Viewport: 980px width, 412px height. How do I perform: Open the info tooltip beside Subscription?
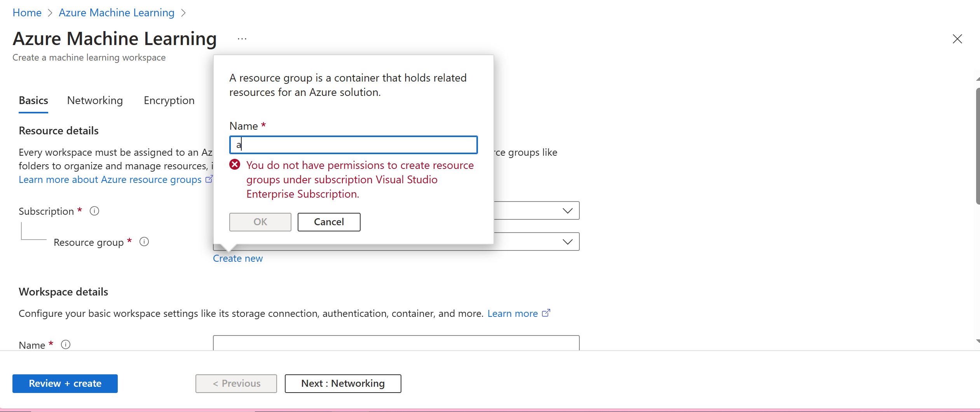pos(94,211)
